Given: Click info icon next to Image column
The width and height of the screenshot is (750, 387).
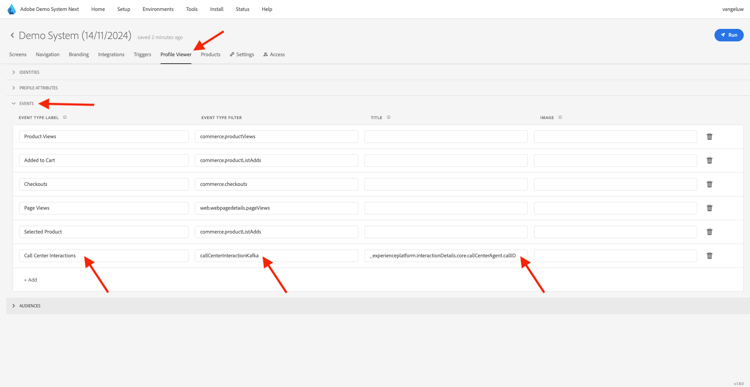Looking at the screenshot, I should point(560,117).
